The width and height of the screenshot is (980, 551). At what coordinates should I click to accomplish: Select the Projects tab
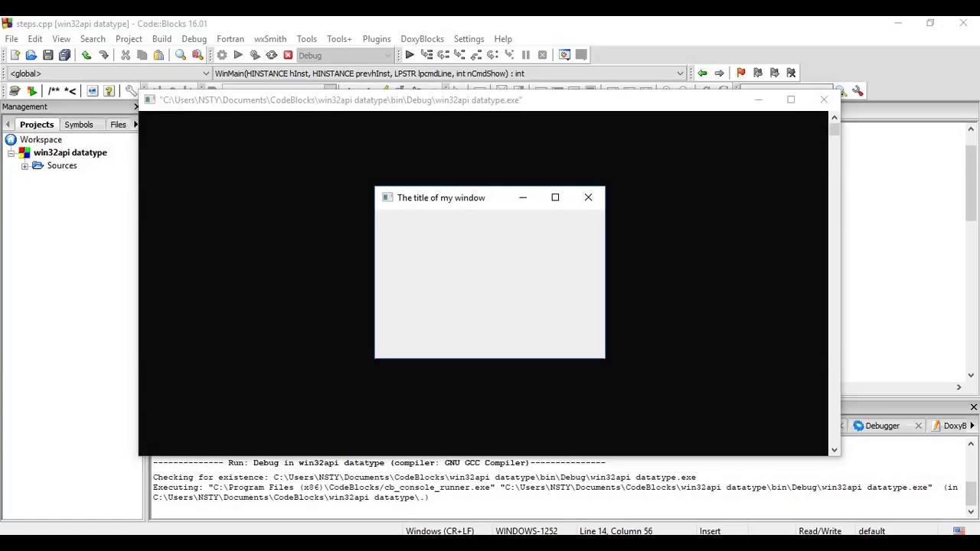click(37, 125)
